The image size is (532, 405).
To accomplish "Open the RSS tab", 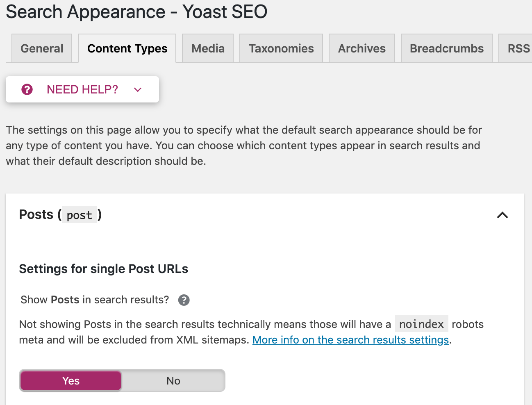I will 518,48.
